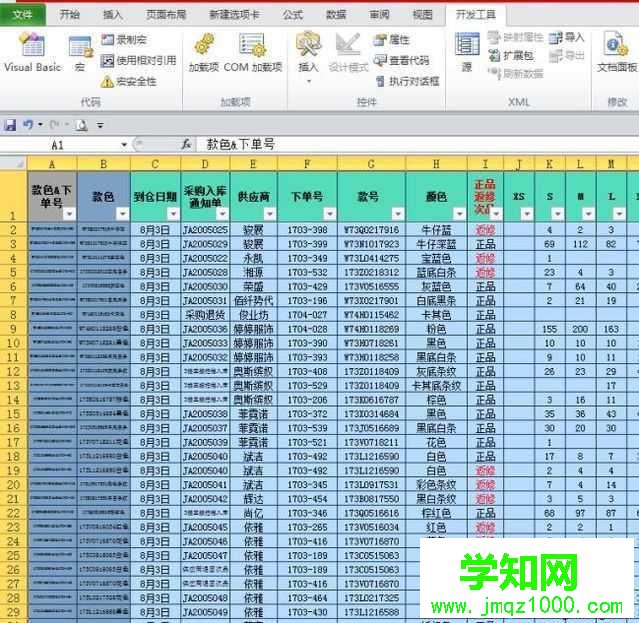Click the print preview quick access icon
Screen dimensions: 639x623
pyautogui.click(x=82, y=125)
